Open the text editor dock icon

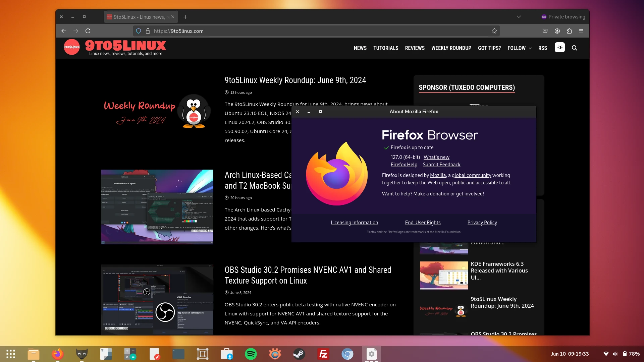pyautogui.click(x=154, y=354)
